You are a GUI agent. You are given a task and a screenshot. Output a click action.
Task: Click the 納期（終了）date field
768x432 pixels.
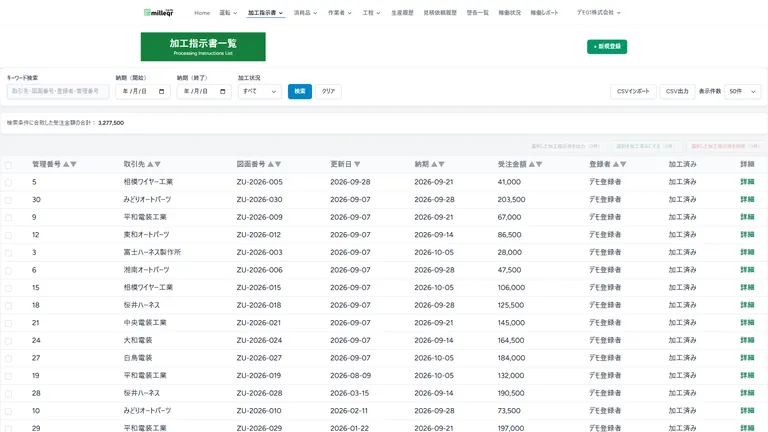(204, 92)
